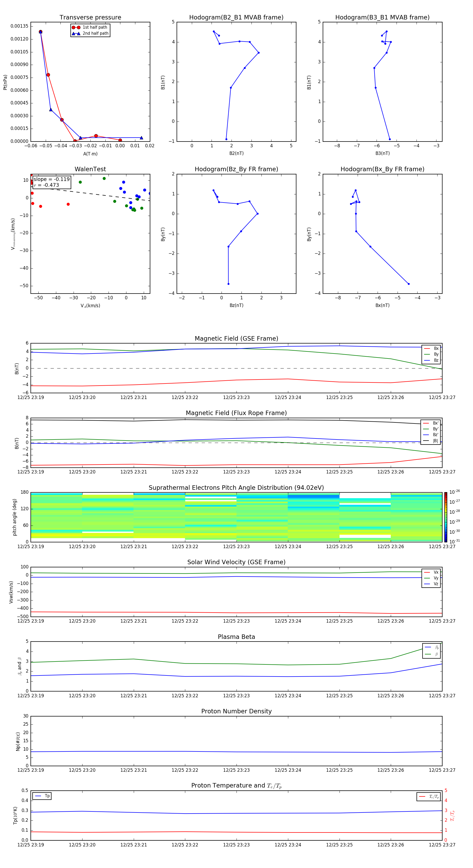Click the '0.00135' tick on pressure axis
This screenshot has height=868, width=473.
(x=19, y=26)
